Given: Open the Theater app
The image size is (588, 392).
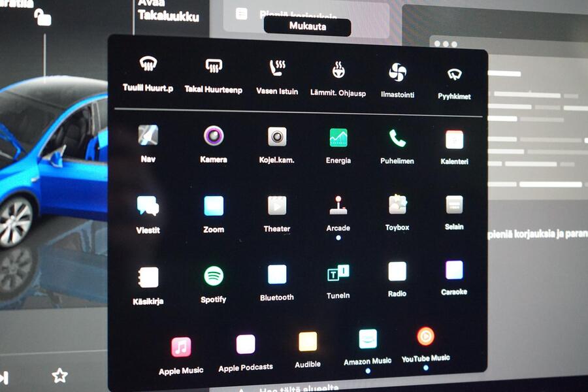Looking at the screenshot, I should [x=277, y=205].
